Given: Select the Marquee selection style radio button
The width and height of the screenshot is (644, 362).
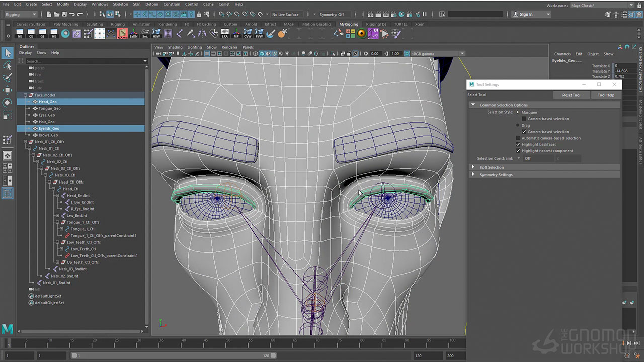Looking at the screenshot, I should pos(518,112).
